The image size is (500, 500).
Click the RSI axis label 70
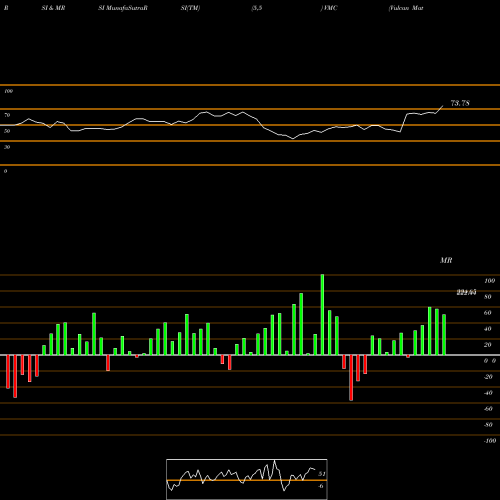click(7, 115)
